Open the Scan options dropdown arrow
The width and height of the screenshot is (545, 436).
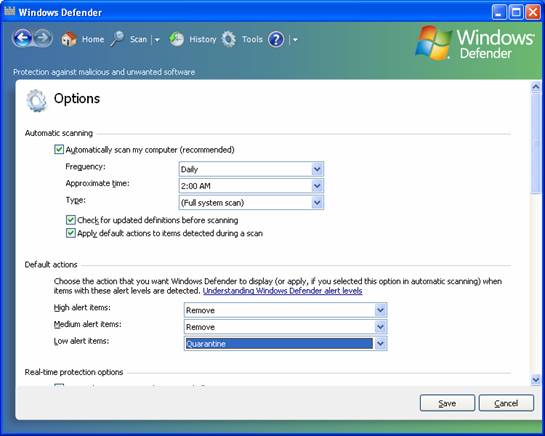pos(157,40)
